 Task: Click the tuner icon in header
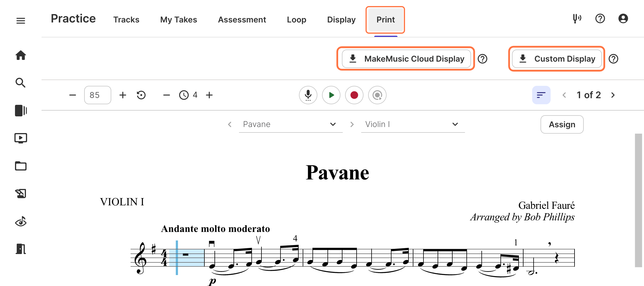point(577,19)
